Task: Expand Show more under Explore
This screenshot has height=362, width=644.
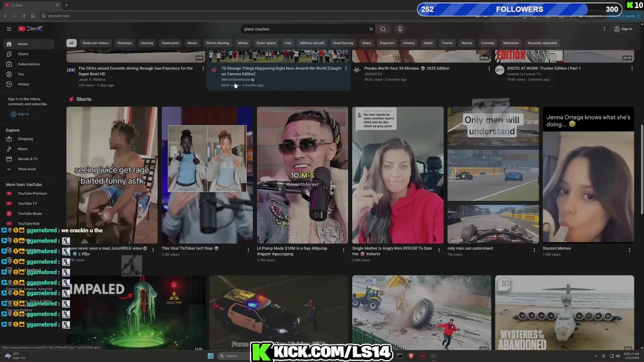Action: [30, 169]
